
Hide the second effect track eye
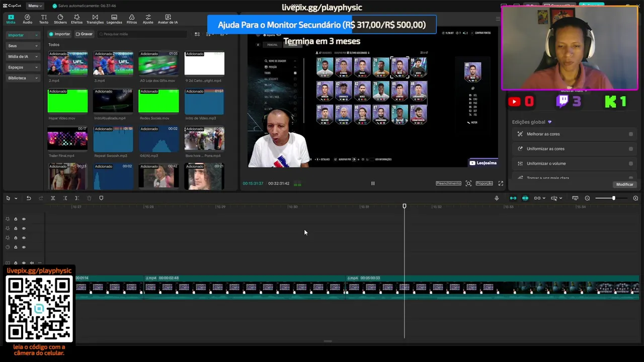point(24,229)
